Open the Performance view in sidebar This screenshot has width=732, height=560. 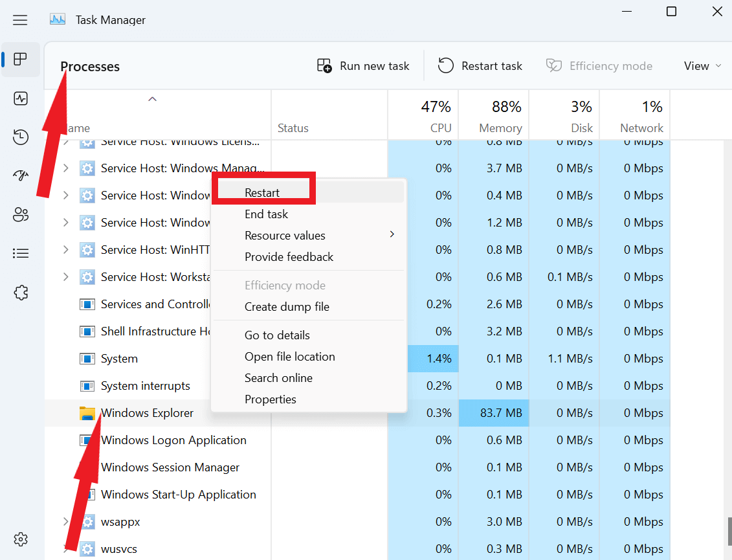click(20, 98)
